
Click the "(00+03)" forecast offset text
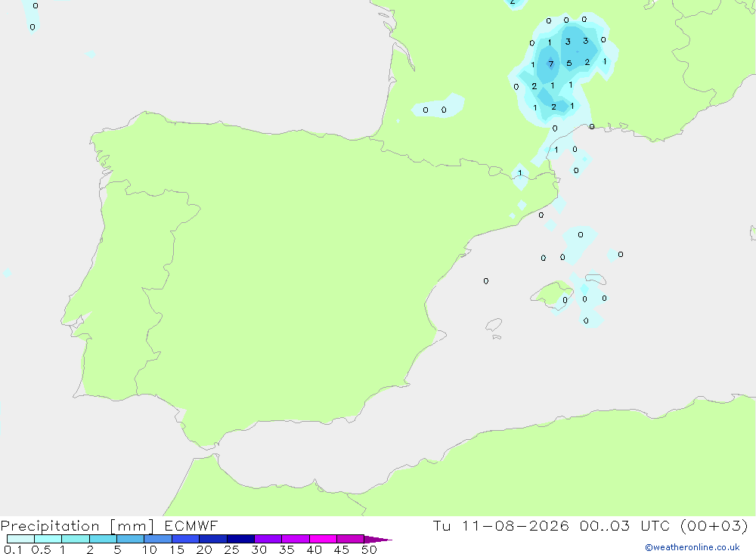pos(714,525)
